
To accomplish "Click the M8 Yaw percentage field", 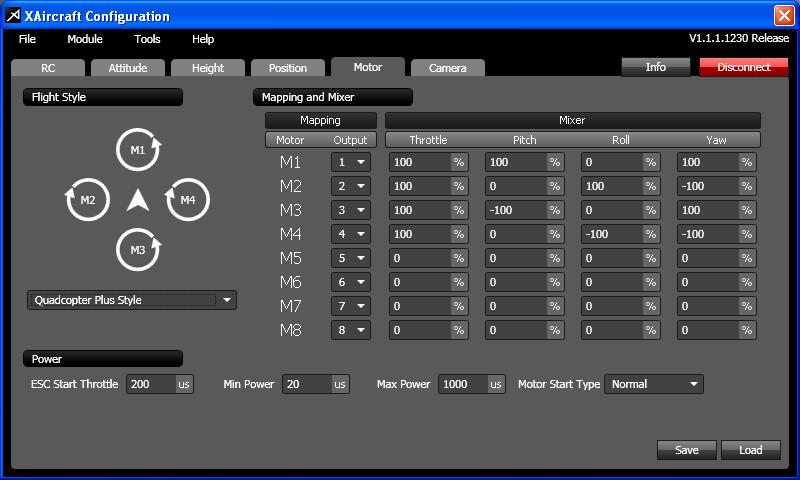I will [x=716, y=330].
